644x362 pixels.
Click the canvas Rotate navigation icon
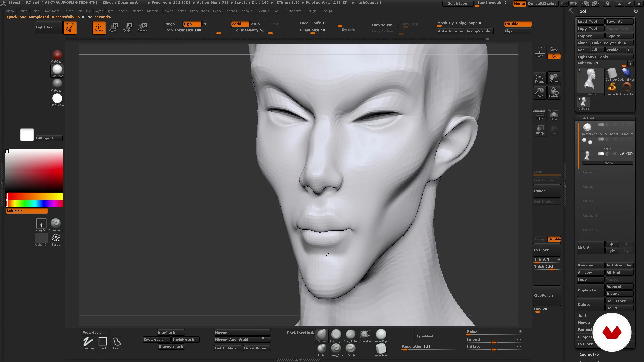click(x=554, y=93)
